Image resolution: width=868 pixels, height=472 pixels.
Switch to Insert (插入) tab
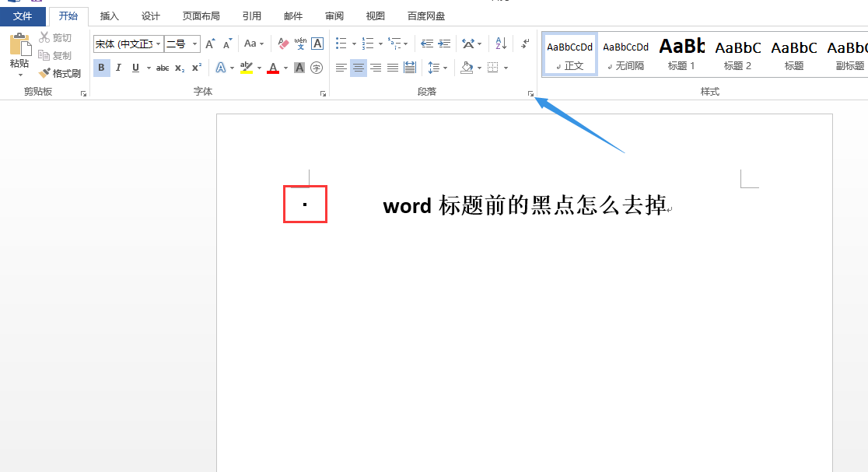click(x=109, y=16)
